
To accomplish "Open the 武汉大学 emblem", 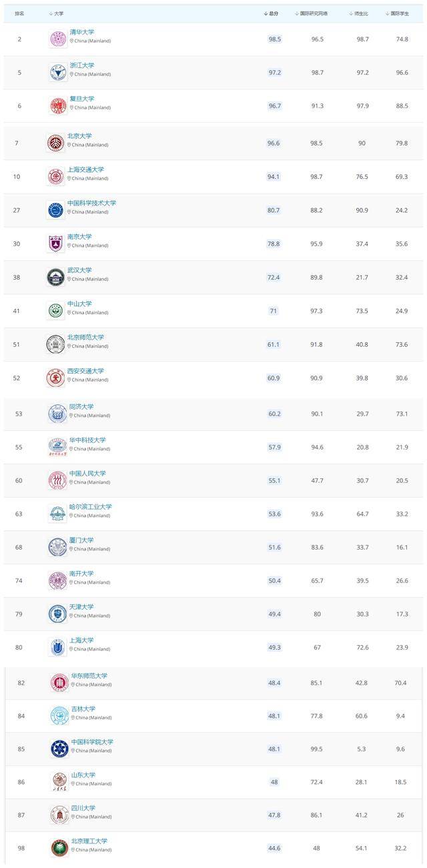I will pyautogui.click(x=55, y=277).
